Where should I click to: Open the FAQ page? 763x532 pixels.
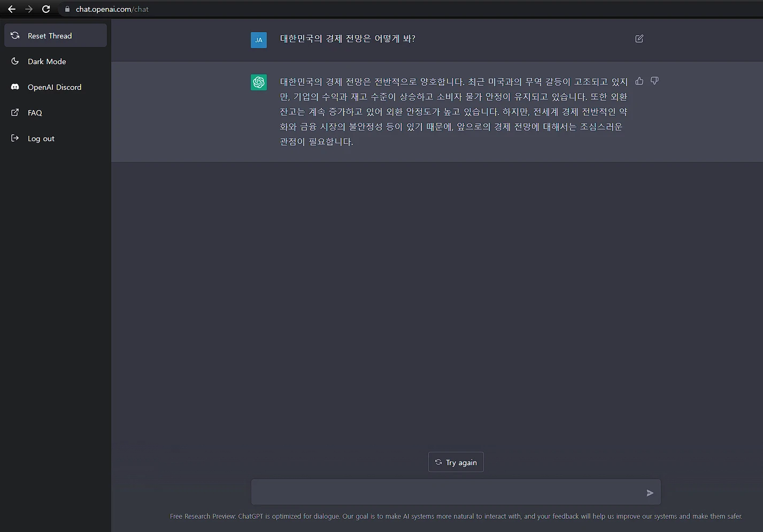34,113
